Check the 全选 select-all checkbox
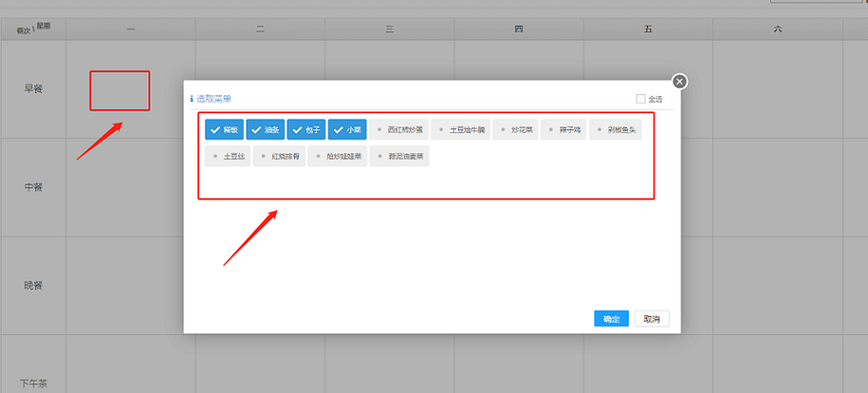Screen dimensions: 868x393 click(x=641, y=98)
